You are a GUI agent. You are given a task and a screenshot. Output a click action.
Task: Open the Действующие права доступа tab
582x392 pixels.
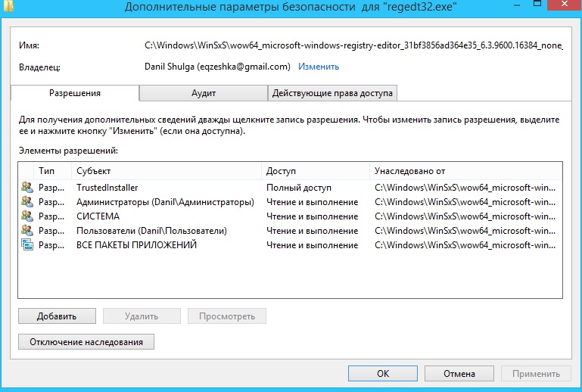coord(332,93)
